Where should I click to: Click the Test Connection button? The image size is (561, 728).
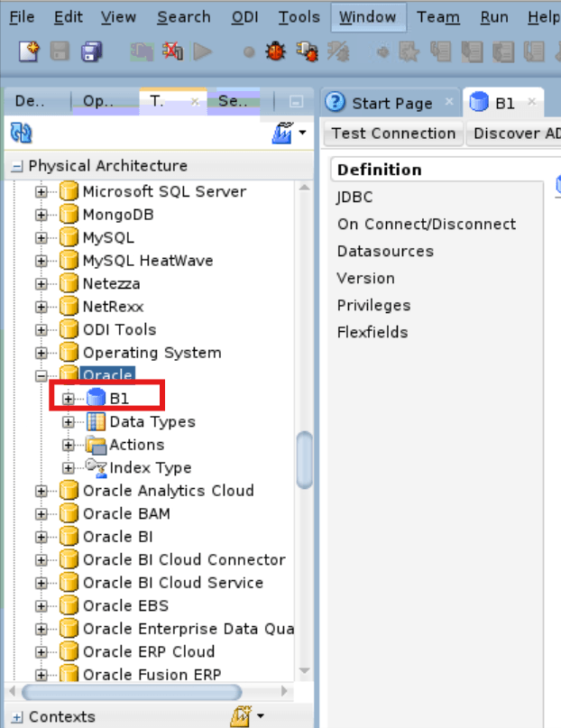click(393, 134)
